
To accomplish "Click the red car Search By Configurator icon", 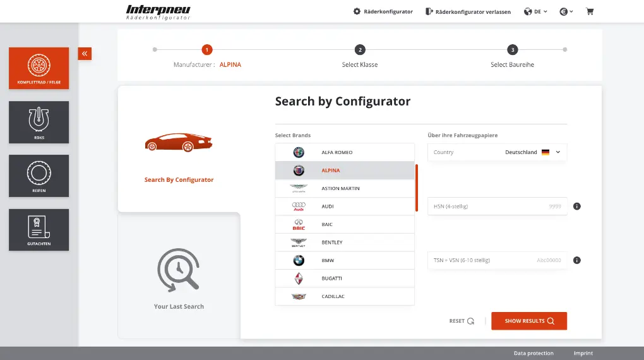I will tap(179, 142).
